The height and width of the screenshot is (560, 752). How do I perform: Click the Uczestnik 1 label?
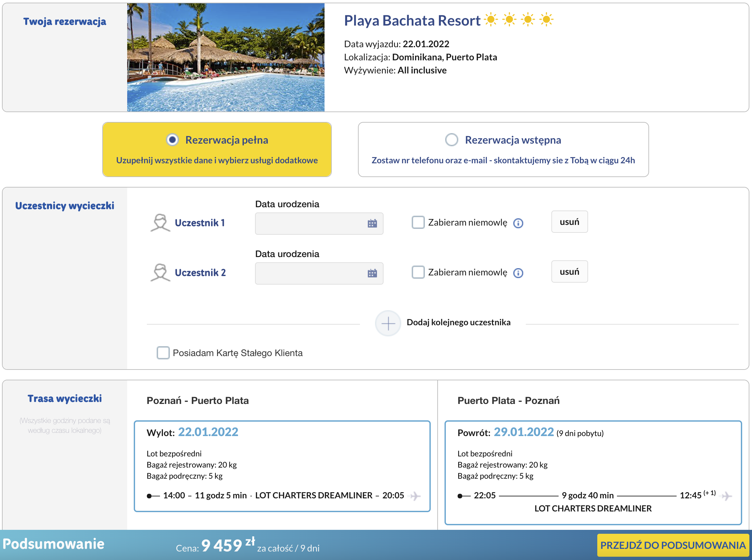pos(200,223)
